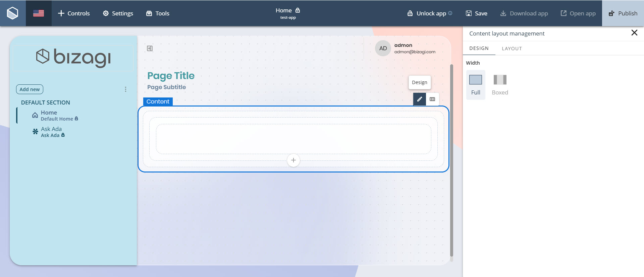Select the Boxed width option
Image resolution: width=644 pixels, height=277 pixels.
(x=500, y=84)
